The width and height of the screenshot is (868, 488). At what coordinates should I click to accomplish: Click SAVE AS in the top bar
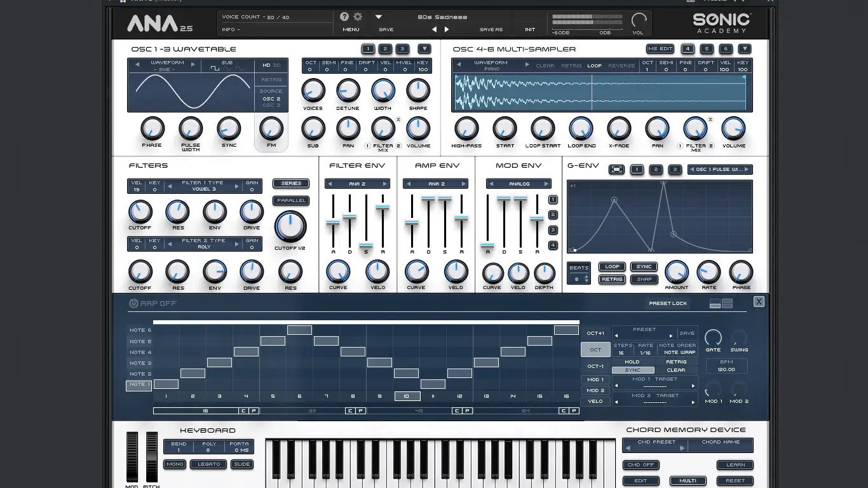491,29
